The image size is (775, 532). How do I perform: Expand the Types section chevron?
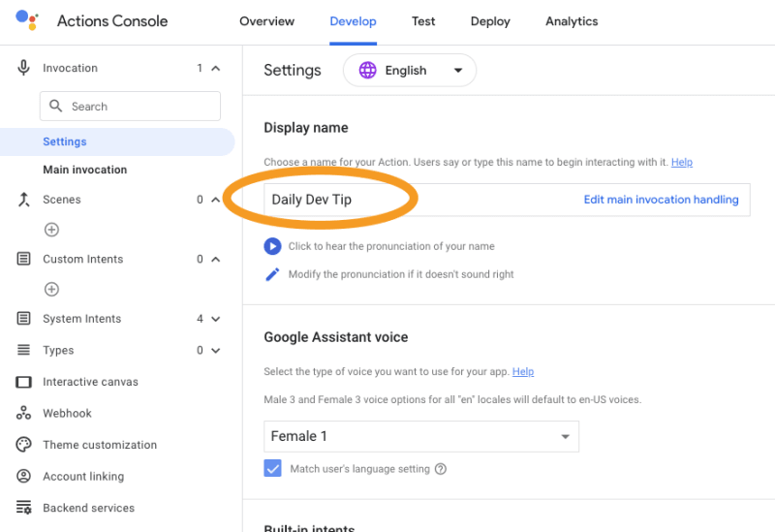click(x=215, y=351)
